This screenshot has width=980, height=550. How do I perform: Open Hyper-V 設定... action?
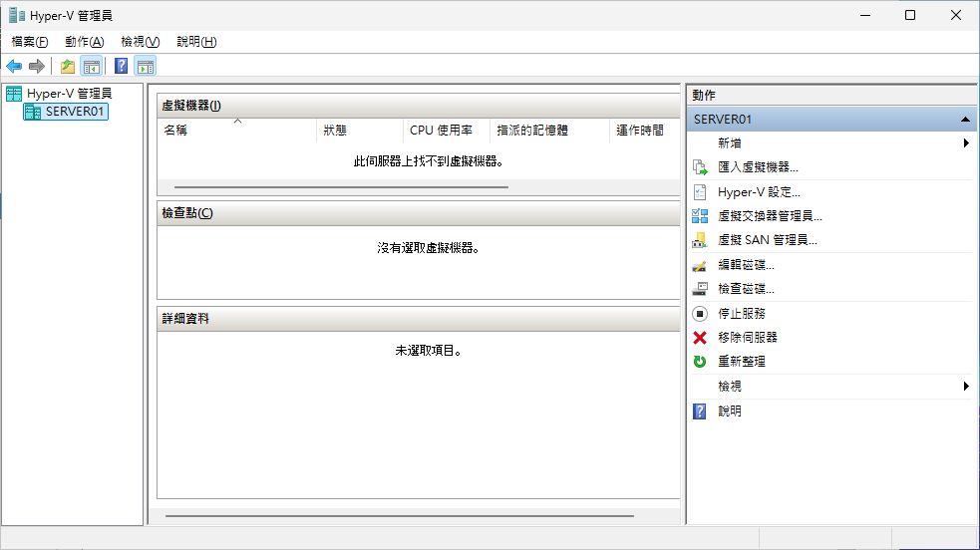(759, 192)
